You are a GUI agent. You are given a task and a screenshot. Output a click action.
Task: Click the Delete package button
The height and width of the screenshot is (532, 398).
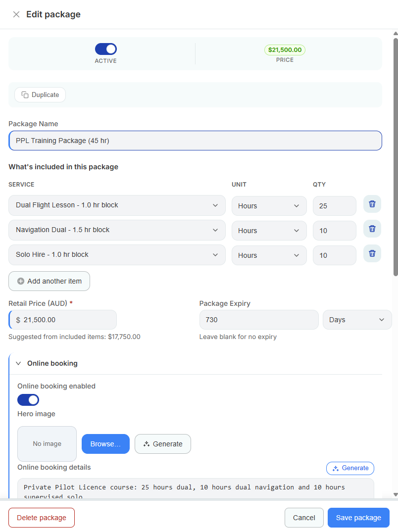click(42, 518)
